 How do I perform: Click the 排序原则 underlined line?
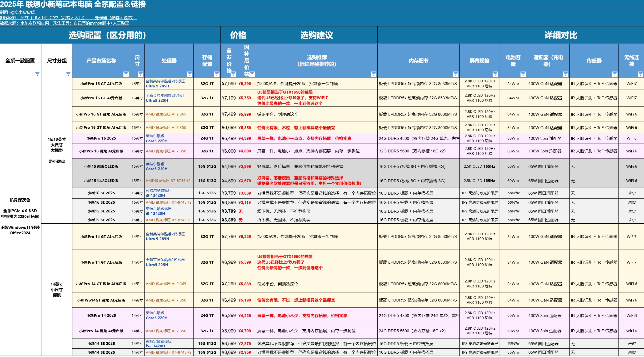coord(69,17)
